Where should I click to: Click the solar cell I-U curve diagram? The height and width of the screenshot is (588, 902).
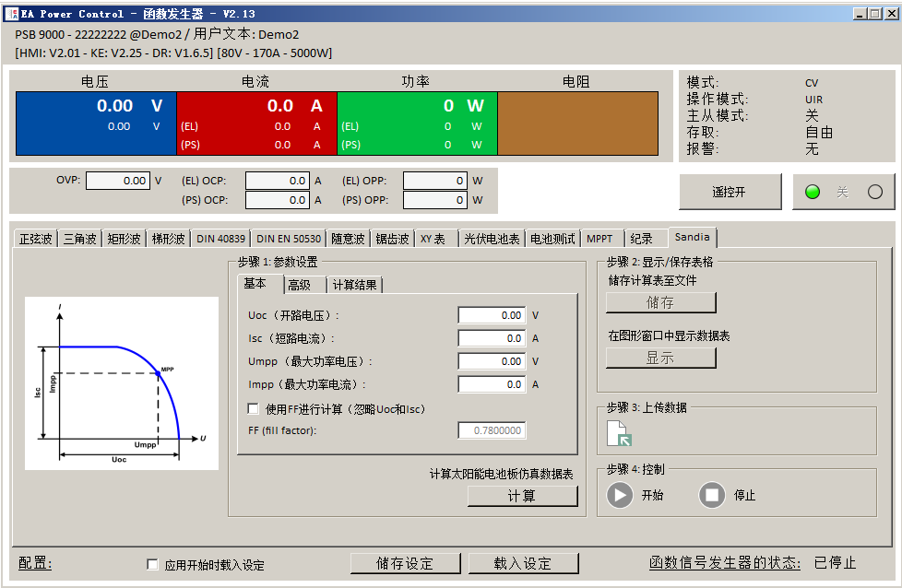[x=122, y=382]
